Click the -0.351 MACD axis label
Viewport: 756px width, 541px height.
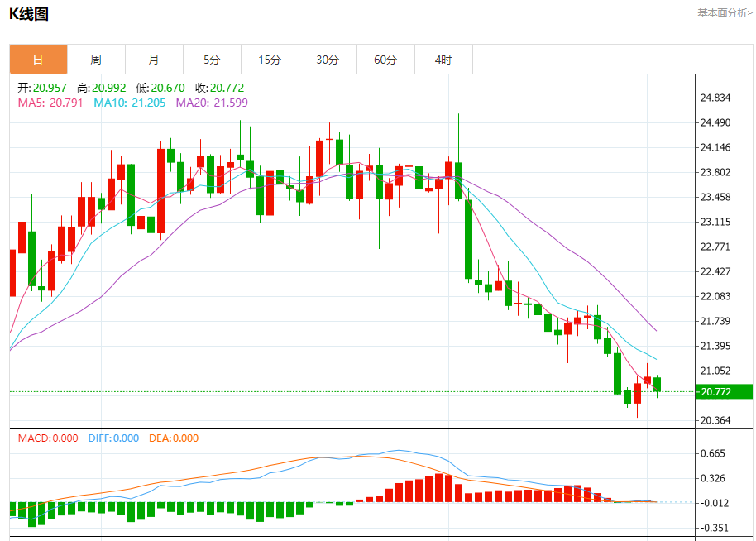coord(714,528)
